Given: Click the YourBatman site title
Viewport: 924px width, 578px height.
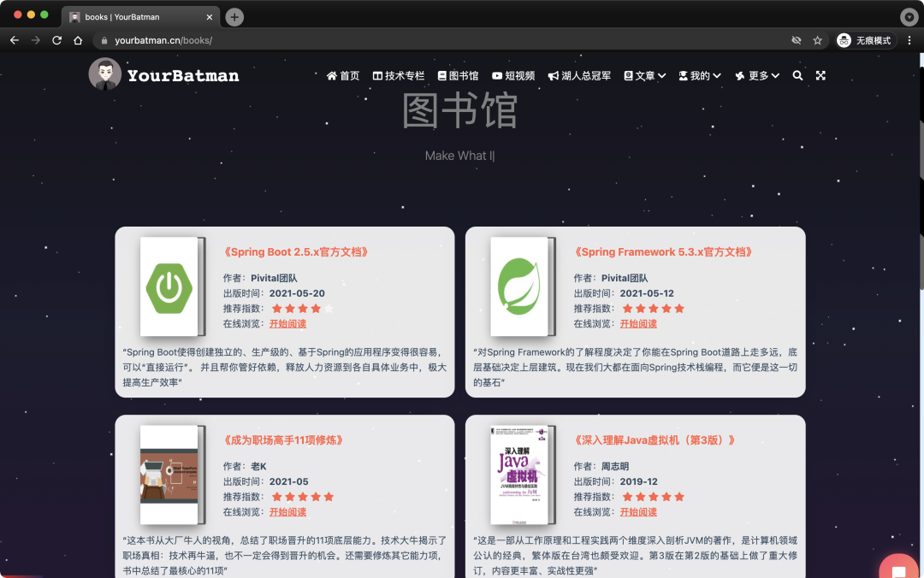Looking at the screenshot, I should tap(183, 75).
